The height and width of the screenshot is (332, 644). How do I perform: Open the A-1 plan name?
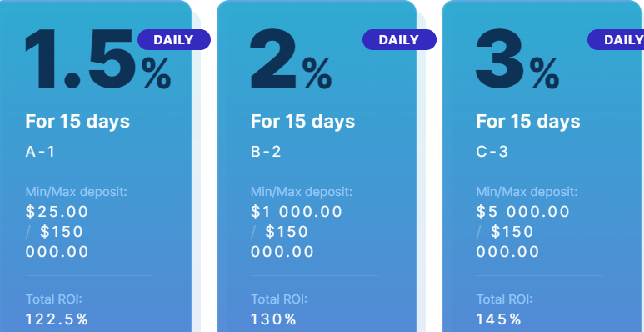(x=40, y=152)
